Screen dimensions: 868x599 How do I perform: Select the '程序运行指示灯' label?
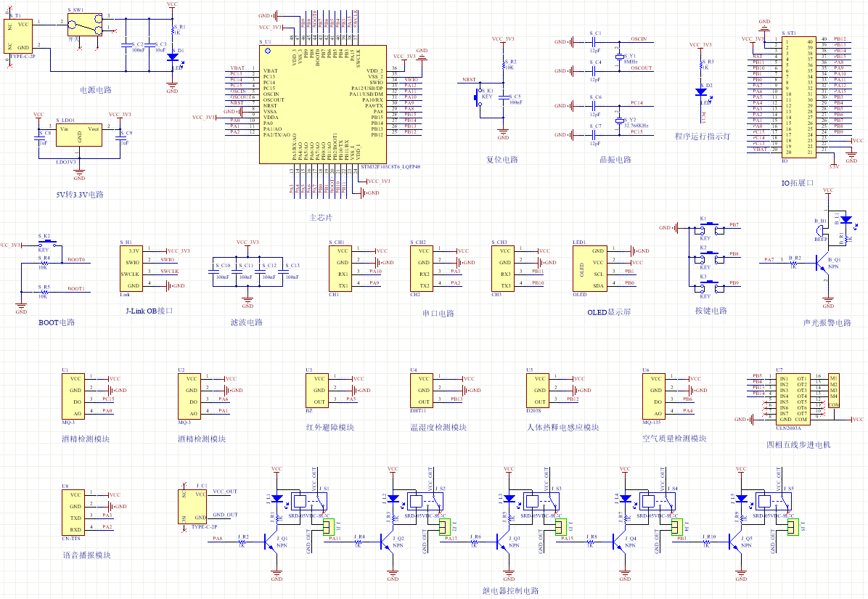[x=703, y=136]
